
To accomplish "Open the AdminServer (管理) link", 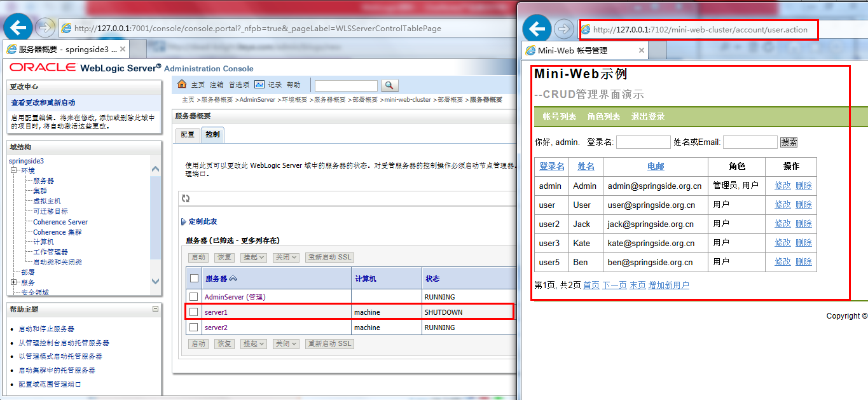I will coord(235,297).
